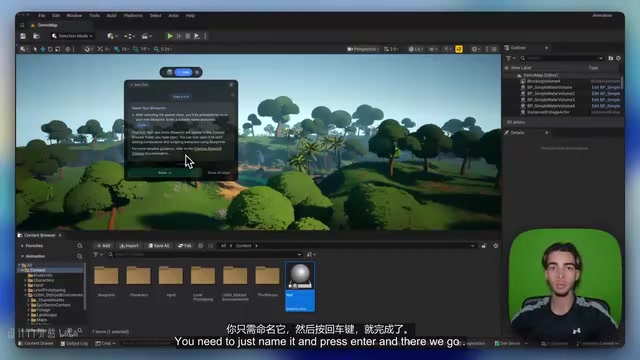Open the Build menu

(111, 16)
